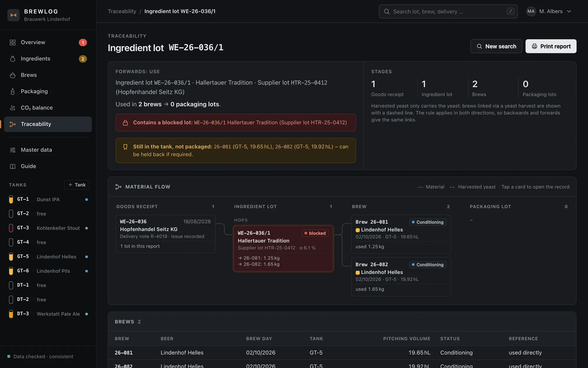Click the Master data sliders icon
Image resolution: width=588 pixels, height=368 pixels.
point(13,150)
